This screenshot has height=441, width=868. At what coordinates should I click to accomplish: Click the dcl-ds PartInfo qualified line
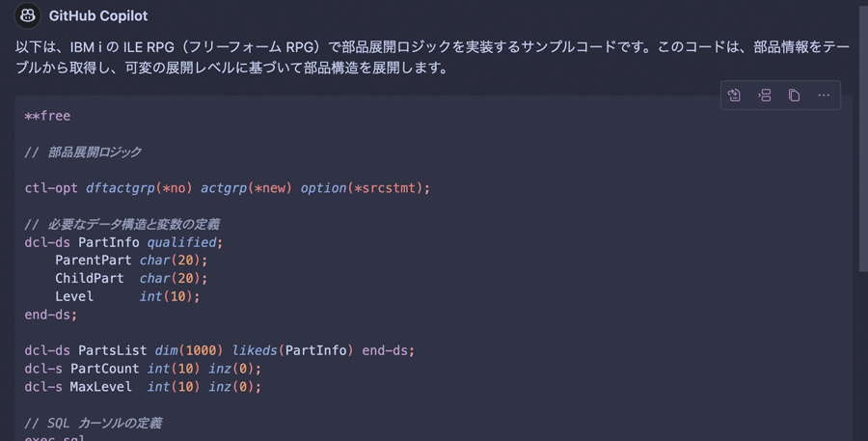tap(123, 242)
